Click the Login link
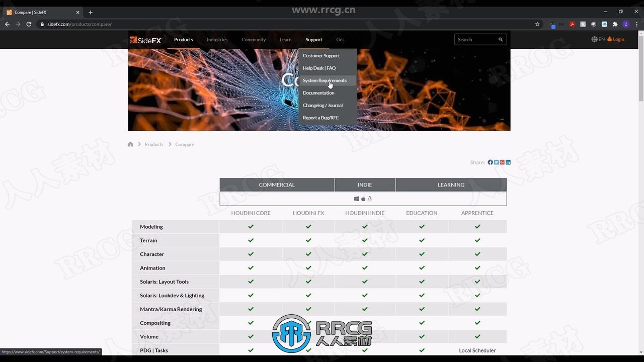 616,39
